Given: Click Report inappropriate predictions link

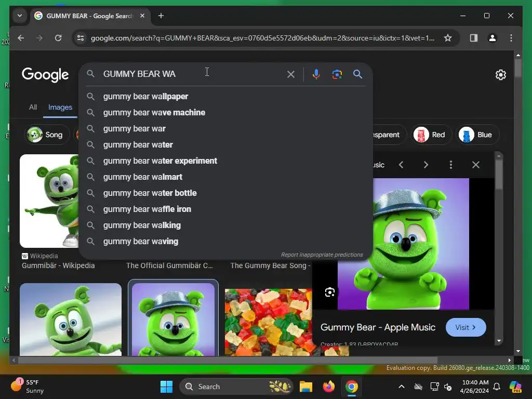Looking at the screenshot, I should pos(322,255).
